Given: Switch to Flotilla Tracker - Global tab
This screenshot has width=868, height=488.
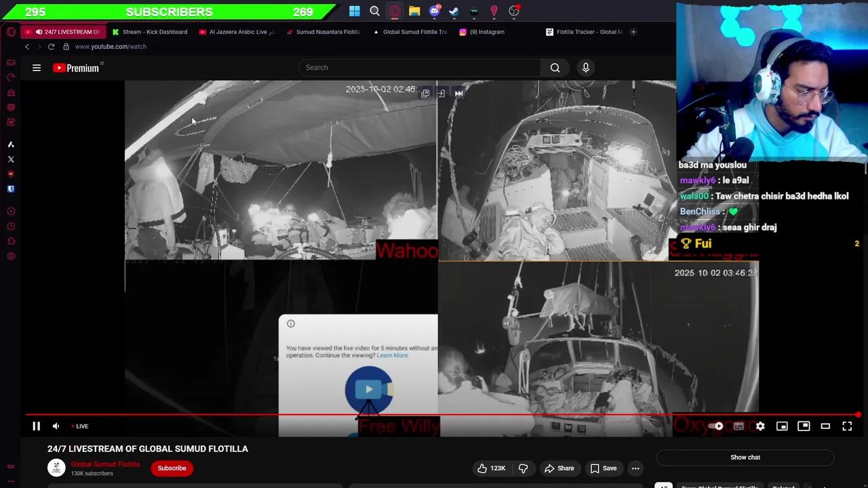Looking at the screenshot, I should pos(585,32).
